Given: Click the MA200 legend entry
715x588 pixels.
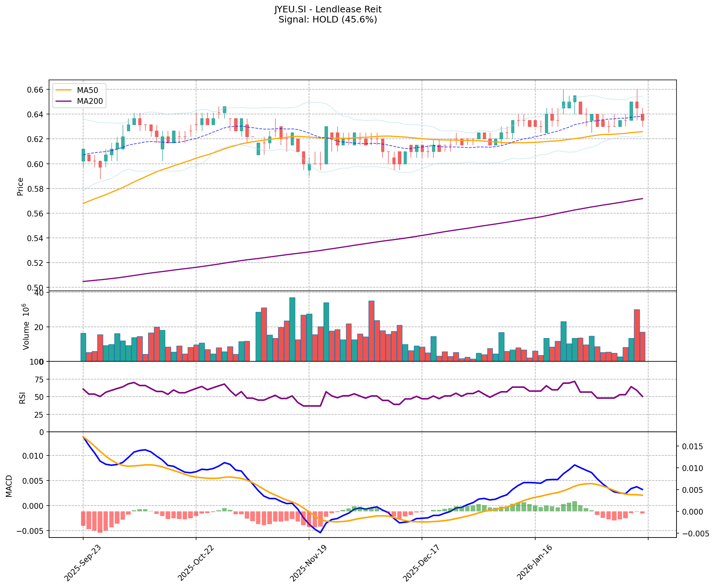Looking at the screenshot, I should coord(90,101).
